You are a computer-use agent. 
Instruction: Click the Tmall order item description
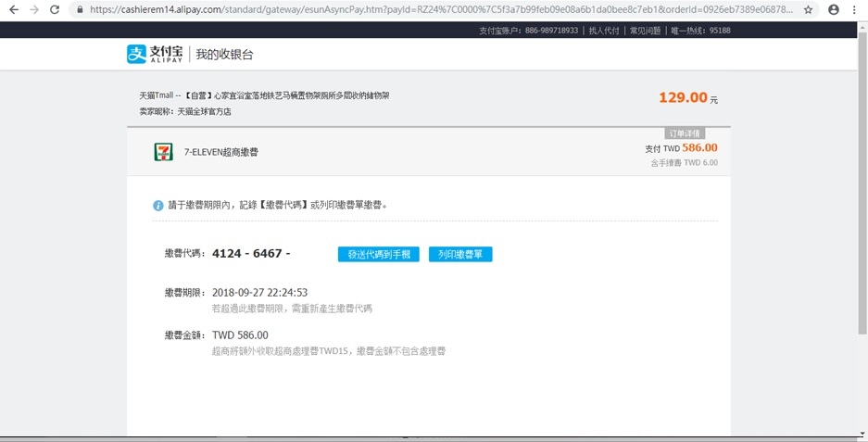click(x=264, y=95)
